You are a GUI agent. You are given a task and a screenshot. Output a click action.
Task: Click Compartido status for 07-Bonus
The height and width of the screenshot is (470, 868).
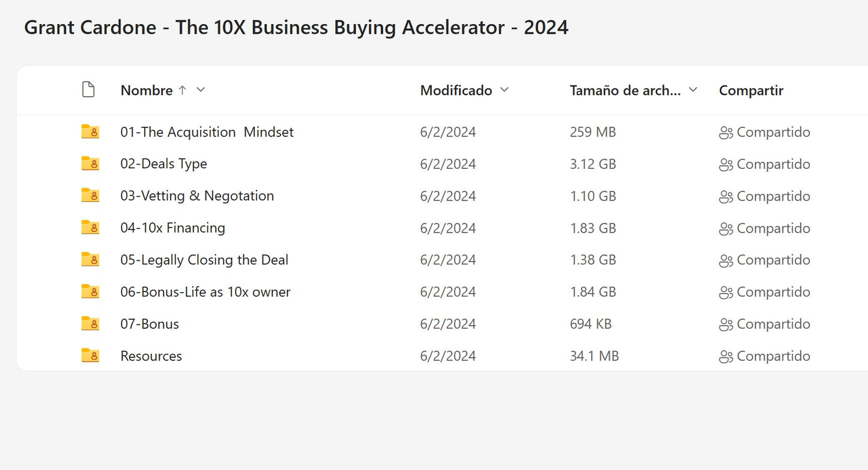pyautogui.click(x=773, y=324)
